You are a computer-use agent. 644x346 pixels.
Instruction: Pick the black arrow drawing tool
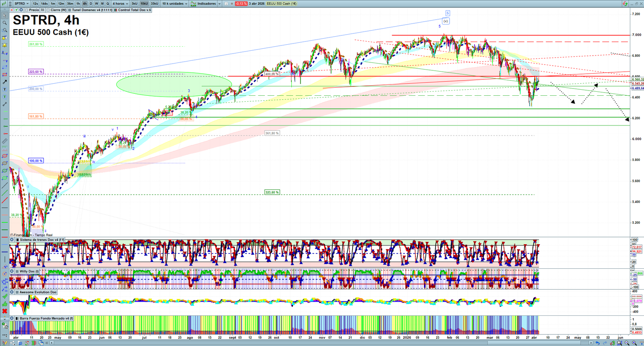(x=5, y=82)
